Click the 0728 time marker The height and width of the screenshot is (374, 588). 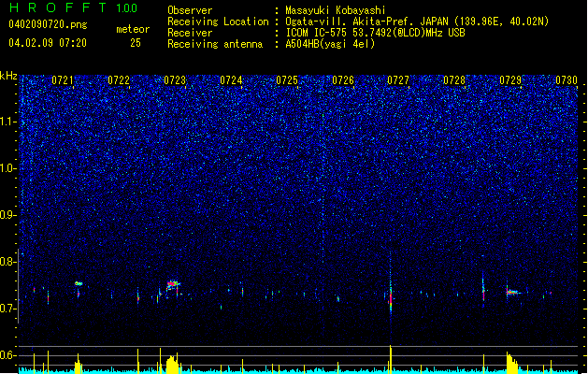[x=454, y=79]
